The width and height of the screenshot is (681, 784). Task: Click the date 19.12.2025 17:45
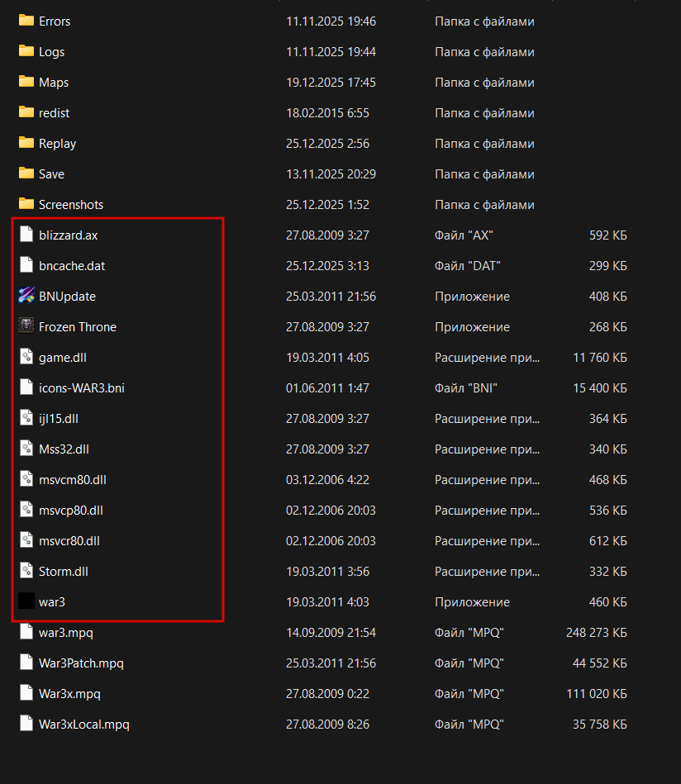pyautogui.click(x=331, y=83)
